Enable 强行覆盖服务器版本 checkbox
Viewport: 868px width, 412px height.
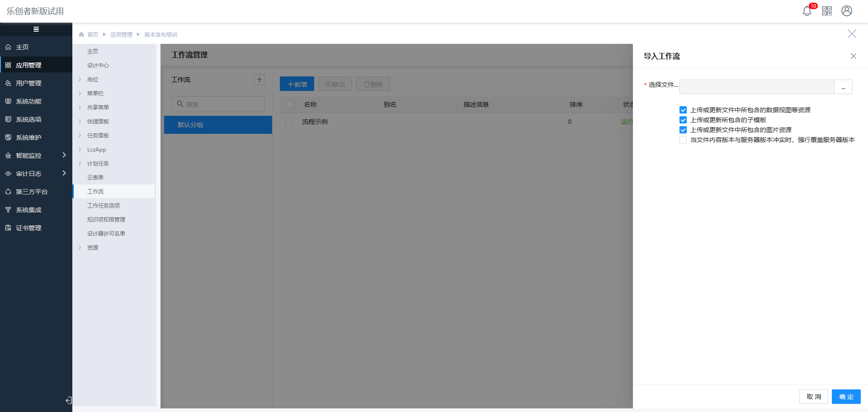(x=683, y=140)
